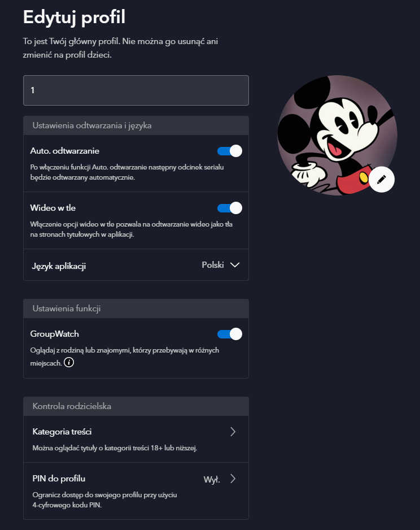Viewport: 420px width, 530px height.
Task: Click the Edytuj profil heading
Action: (x=75, y=18)
